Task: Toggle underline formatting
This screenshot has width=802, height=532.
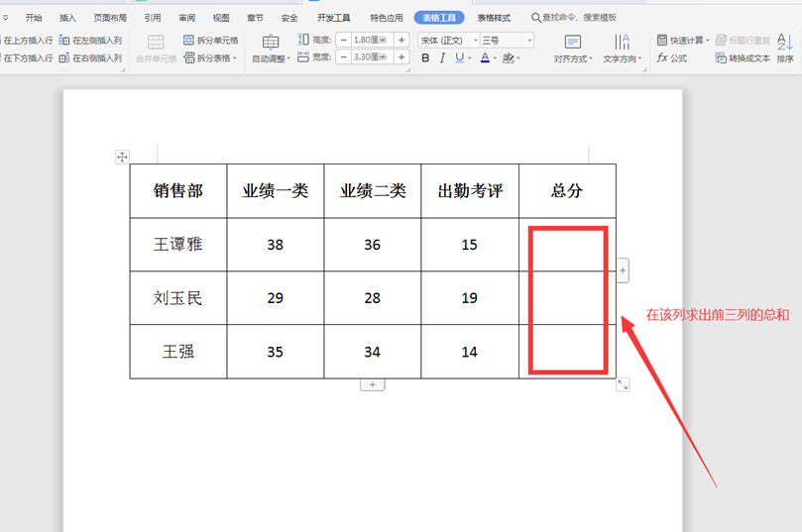Action: tap(459, 58)
